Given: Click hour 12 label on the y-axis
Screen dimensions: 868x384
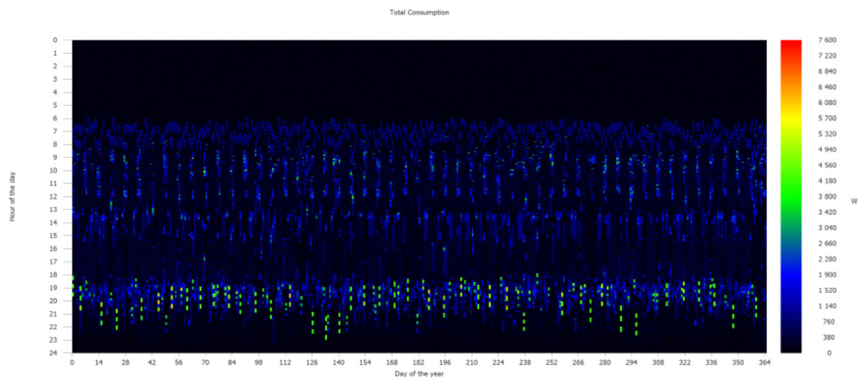Looking at the screenshot, I should coord(55,196).
